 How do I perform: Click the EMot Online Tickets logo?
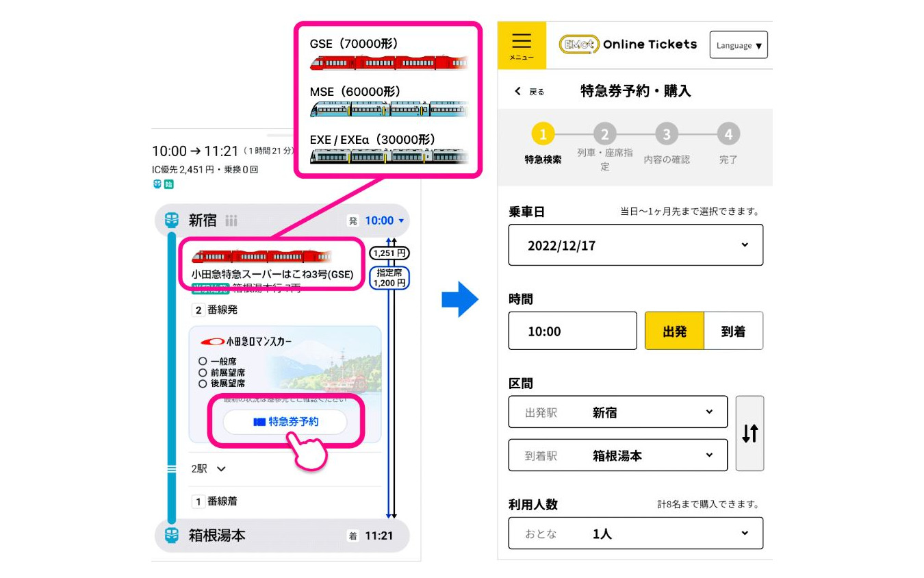coord(628,45)
